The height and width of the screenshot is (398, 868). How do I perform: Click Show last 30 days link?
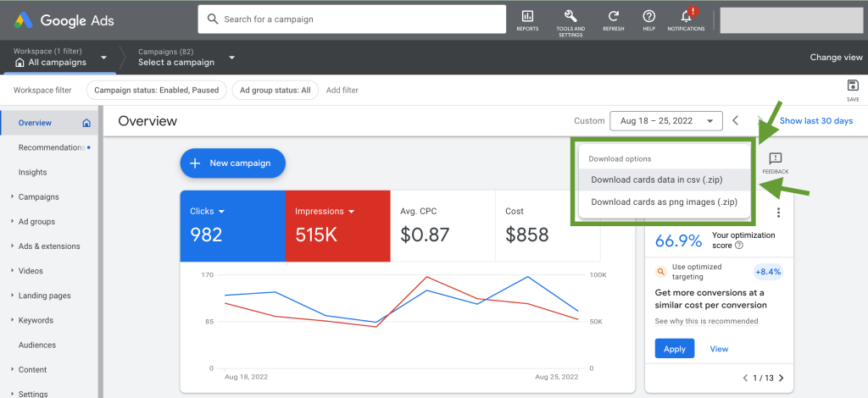point(815,121)
